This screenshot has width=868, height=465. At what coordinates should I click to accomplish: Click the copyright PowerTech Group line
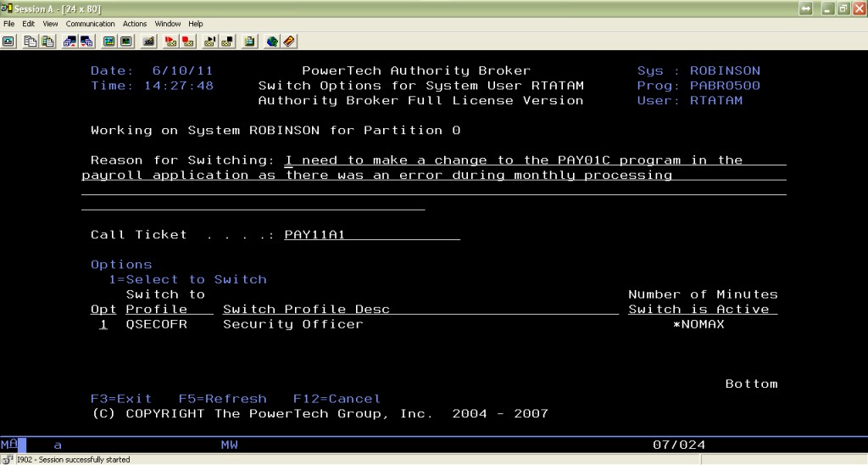pyautogui.click(x=320, y=414)
